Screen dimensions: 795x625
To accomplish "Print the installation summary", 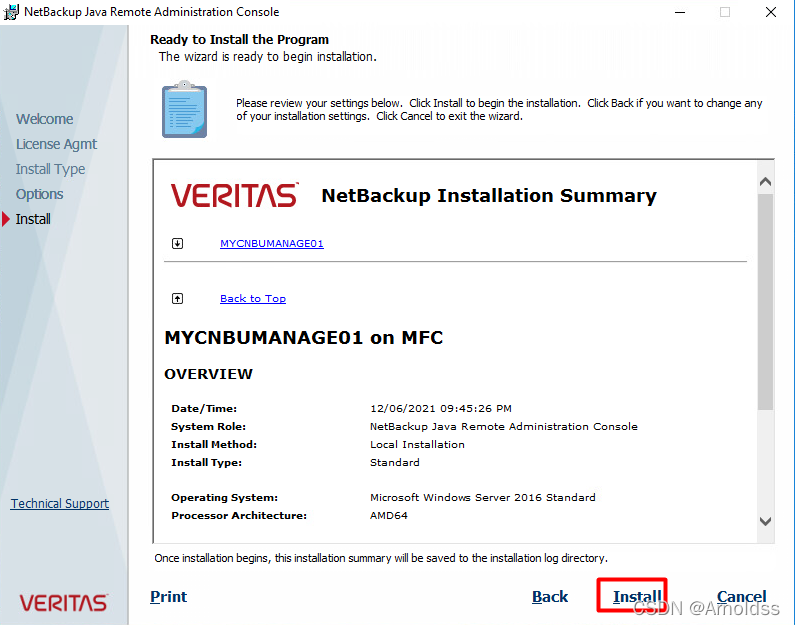I will point(168,597).
